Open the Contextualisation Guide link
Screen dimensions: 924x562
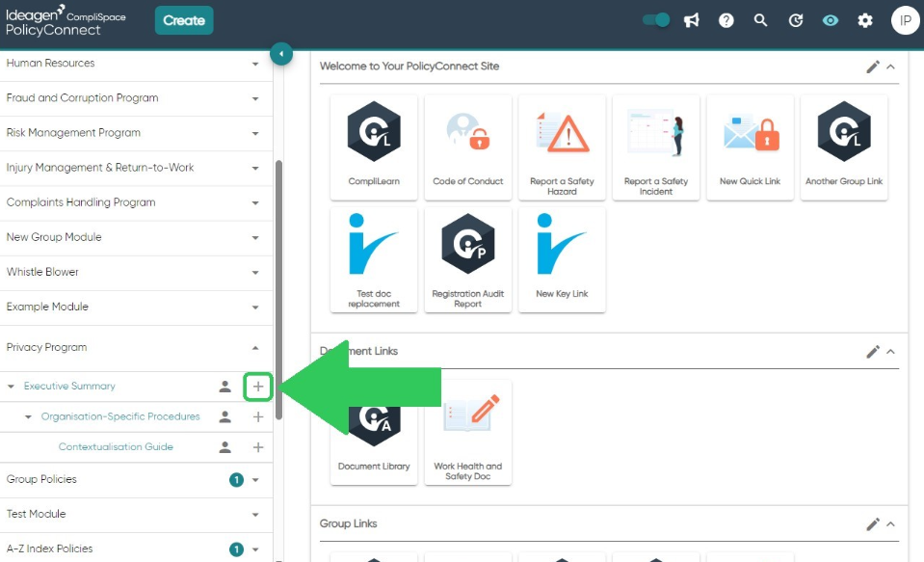116,447
